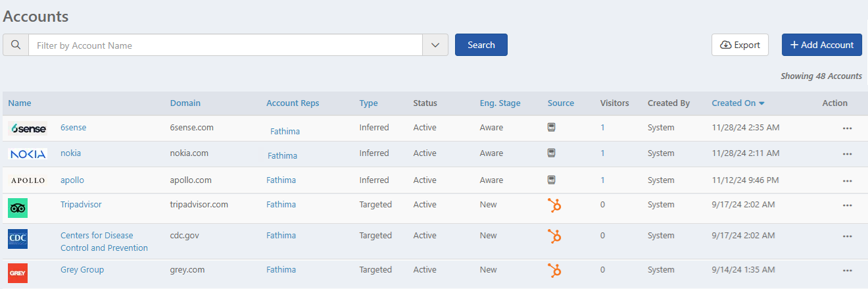Click Fathima rep in CDC row
868x289 pixels.
click(281, 236)
